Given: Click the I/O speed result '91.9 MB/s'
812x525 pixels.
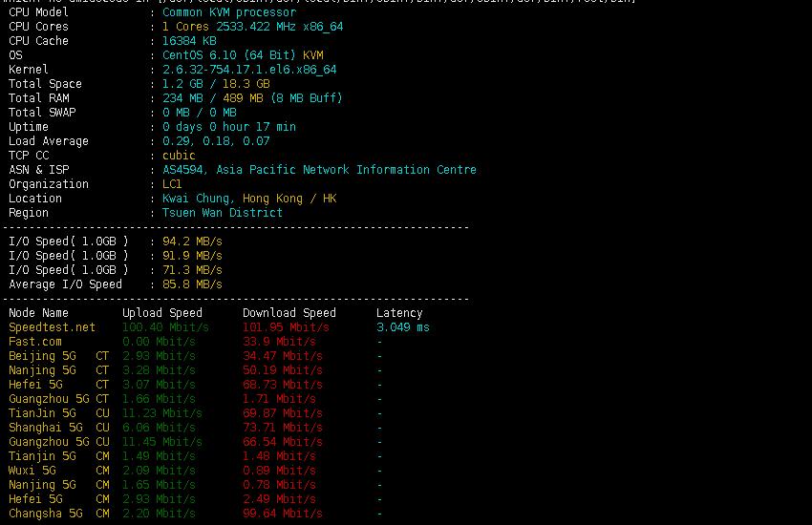Looking at the screenshot, I should coord(193,256).
